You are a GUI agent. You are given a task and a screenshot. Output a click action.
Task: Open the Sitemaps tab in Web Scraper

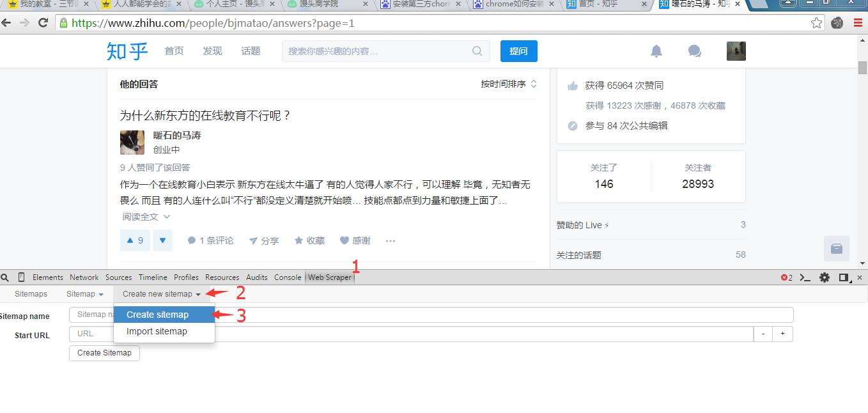point(31,294)
